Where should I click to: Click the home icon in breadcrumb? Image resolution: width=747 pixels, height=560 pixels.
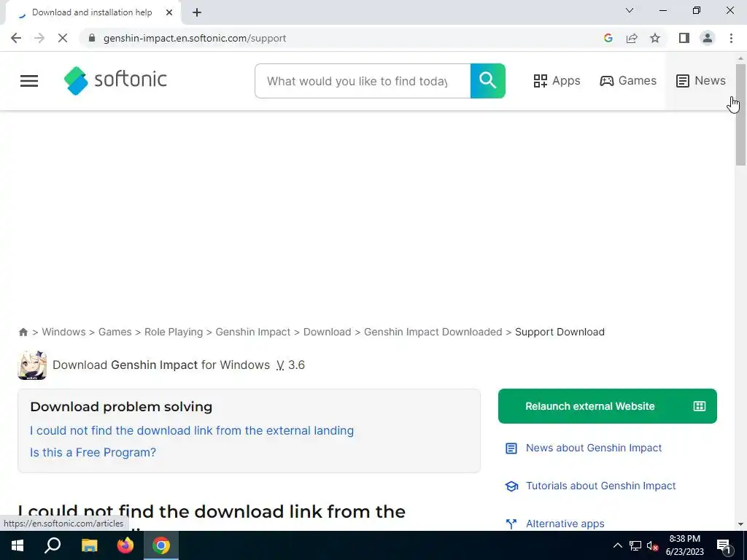[23, 332]
